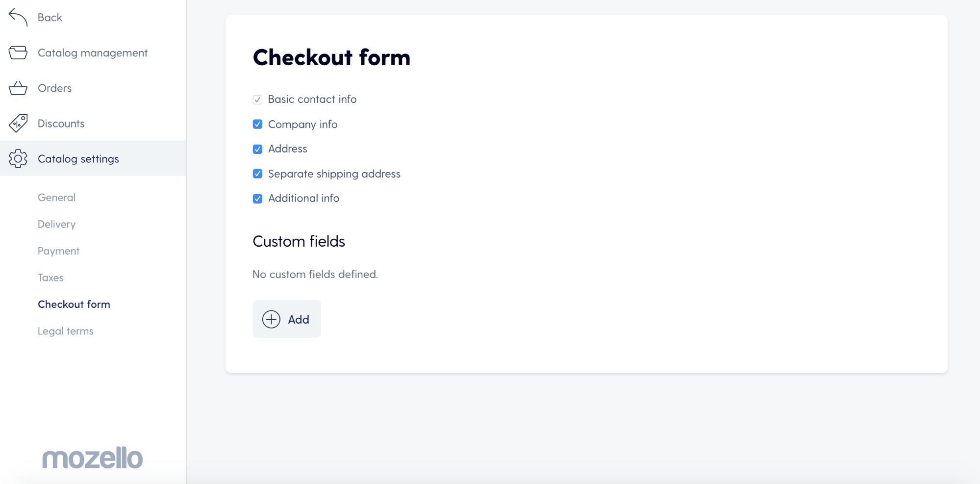Toggle the Address checkbox
The width and height of the screenshot is (980, 484).
[257, 149]
